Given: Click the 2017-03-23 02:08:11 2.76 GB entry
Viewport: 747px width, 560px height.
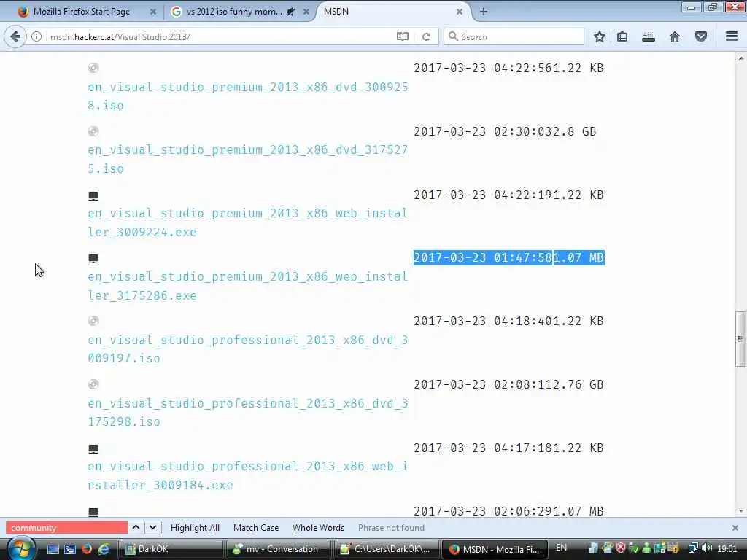Looking at the screenshot, I should pyautogui.click(x=508, y=384).
